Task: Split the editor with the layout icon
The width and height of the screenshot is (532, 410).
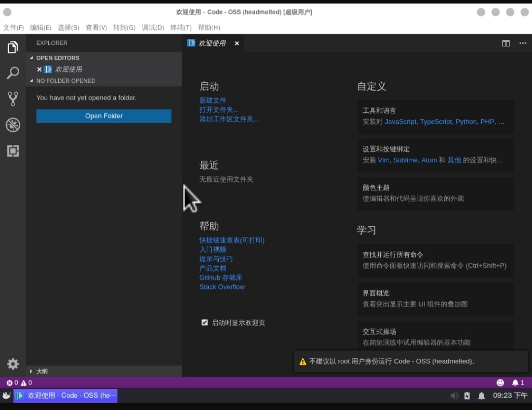Action: (x=506, y=43)
